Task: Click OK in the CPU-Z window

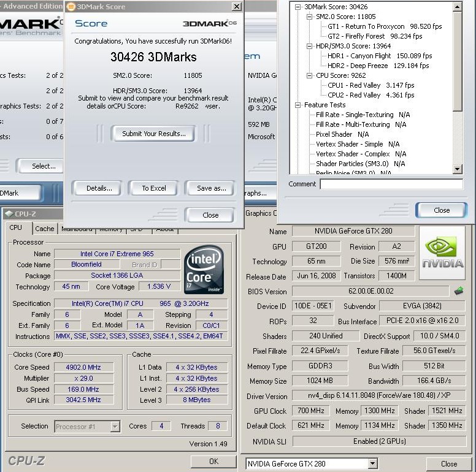Action: tap(213, 462)
